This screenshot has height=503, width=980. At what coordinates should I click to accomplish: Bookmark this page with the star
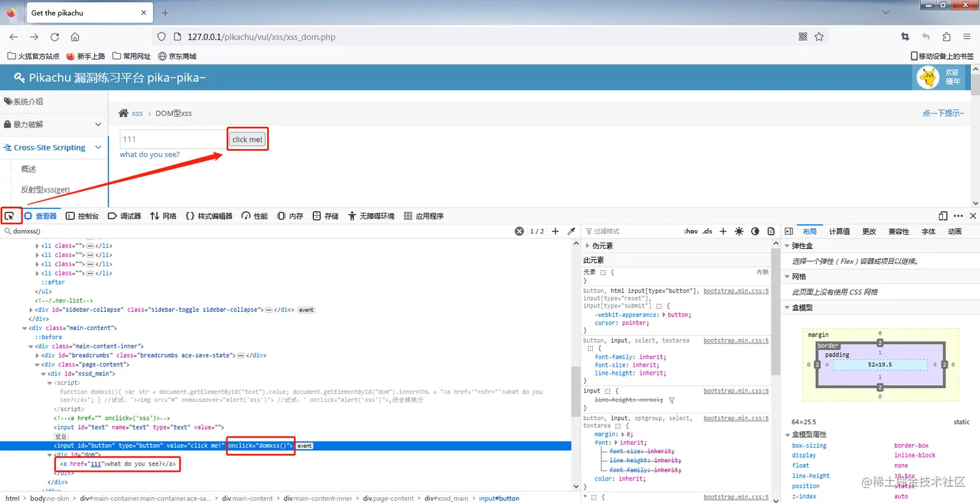pos(819,37)
